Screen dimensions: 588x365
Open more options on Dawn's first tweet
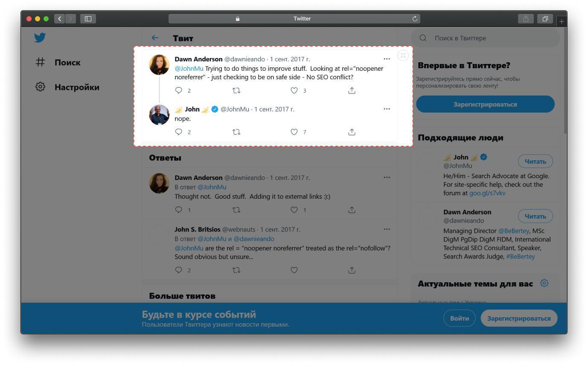(387, 59)
